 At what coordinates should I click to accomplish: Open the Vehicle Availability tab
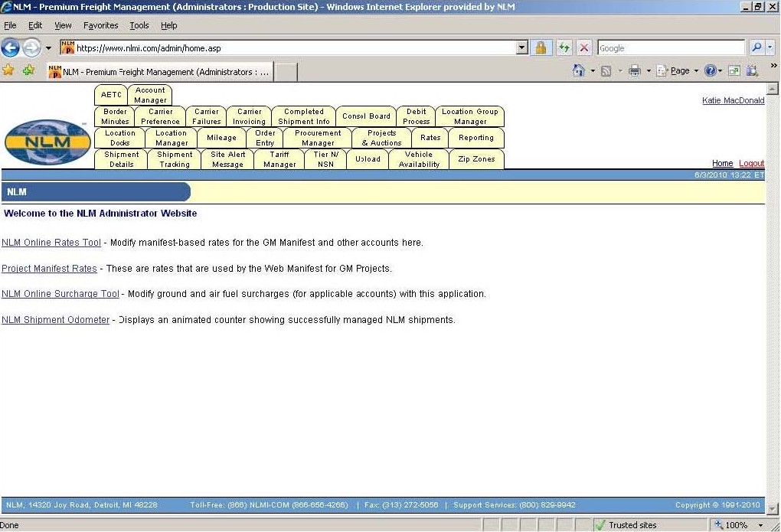pos(419,159)
